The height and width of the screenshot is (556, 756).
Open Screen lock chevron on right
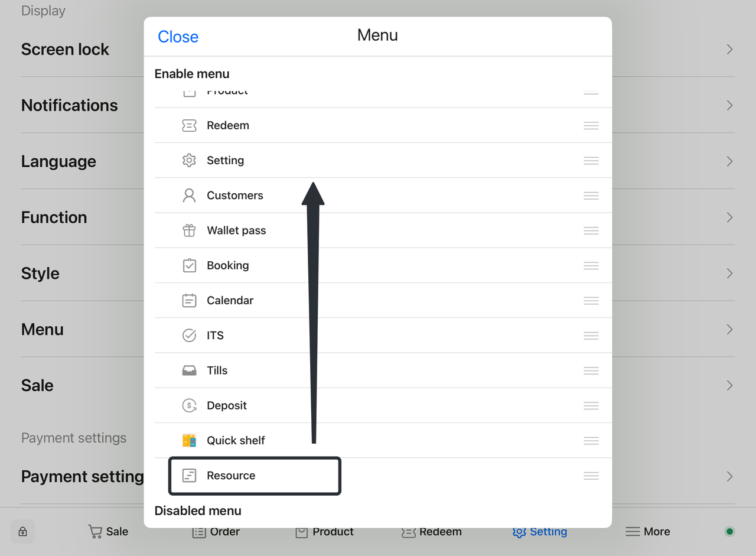[x=730, y=49]
